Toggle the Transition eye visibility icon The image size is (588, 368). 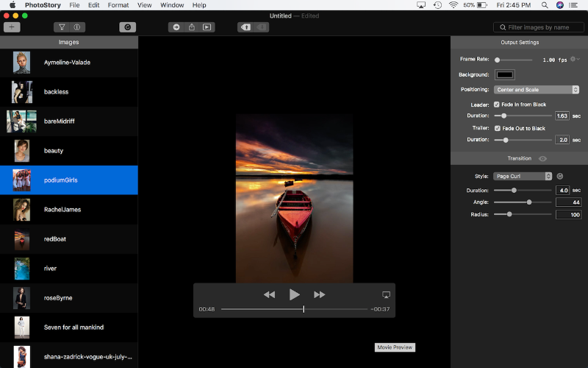tap(542, 158)
